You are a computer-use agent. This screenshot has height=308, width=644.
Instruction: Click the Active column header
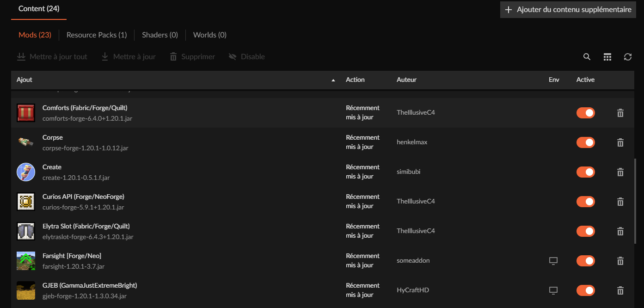pos(585,80)
